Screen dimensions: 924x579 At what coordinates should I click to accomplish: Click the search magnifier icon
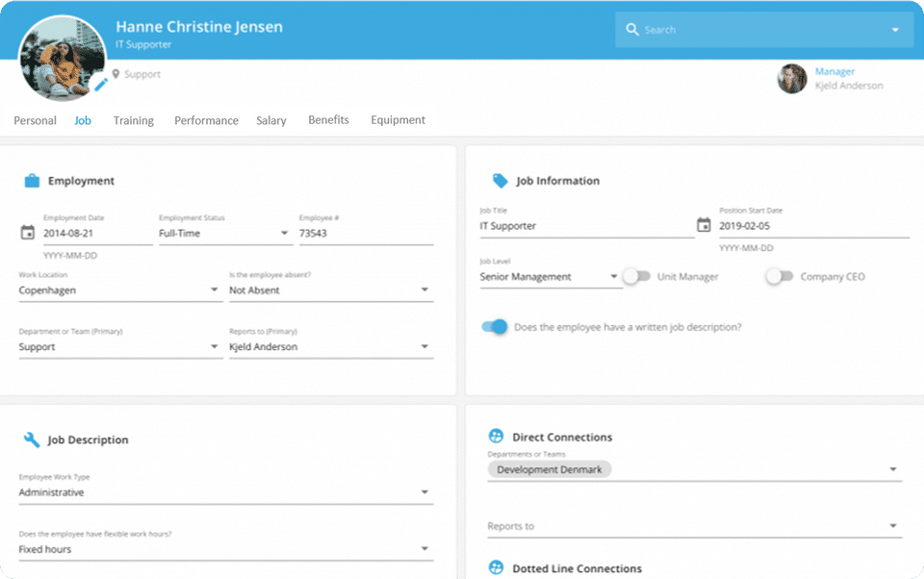tap(632, 30)
